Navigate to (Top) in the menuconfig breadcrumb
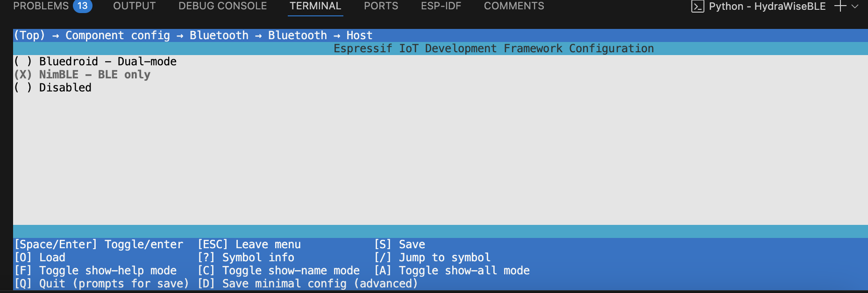 (29, 35)
